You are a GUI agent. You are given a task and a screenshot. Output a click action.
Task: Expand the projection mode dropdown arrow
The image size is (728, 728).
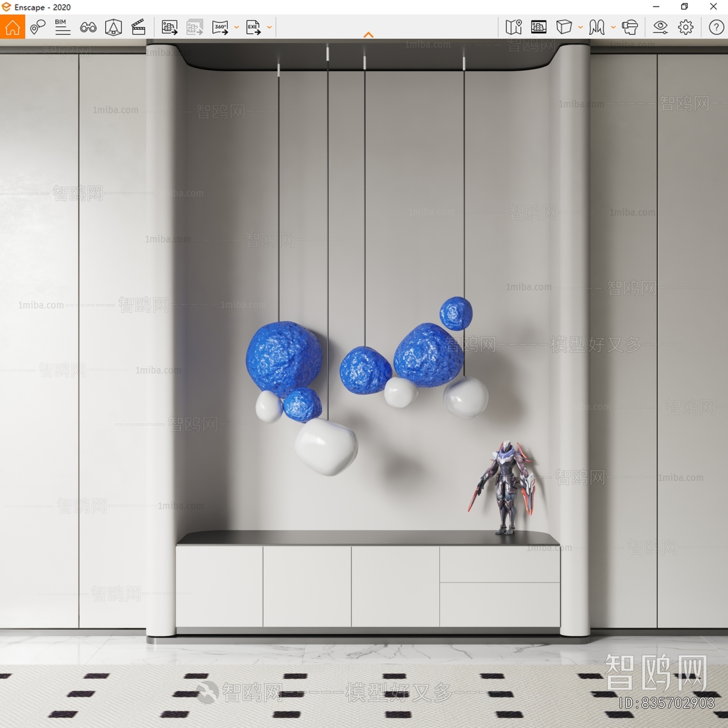click(x=581, y=27)
